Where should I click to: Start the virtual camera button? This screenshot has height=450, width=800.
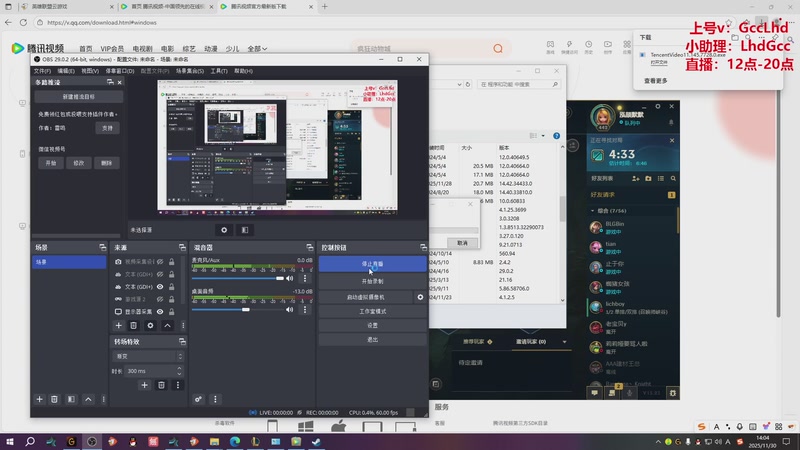(x=366, y=297)
